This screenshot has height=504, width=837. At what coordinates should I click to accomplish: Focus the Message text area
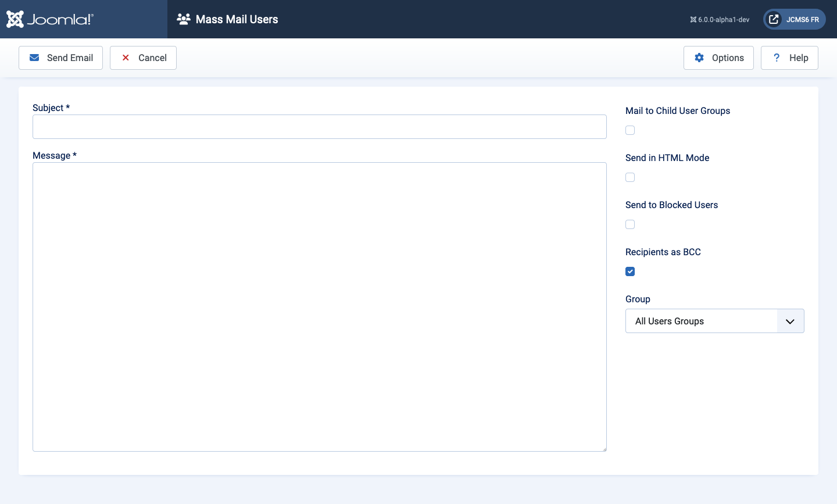pos(320,307)
